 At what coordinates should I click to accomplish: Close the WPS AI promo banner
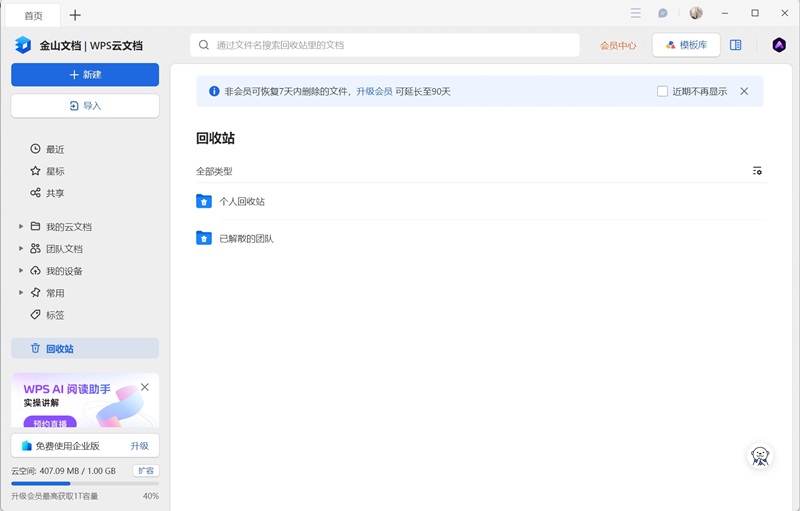pos(145,387)
